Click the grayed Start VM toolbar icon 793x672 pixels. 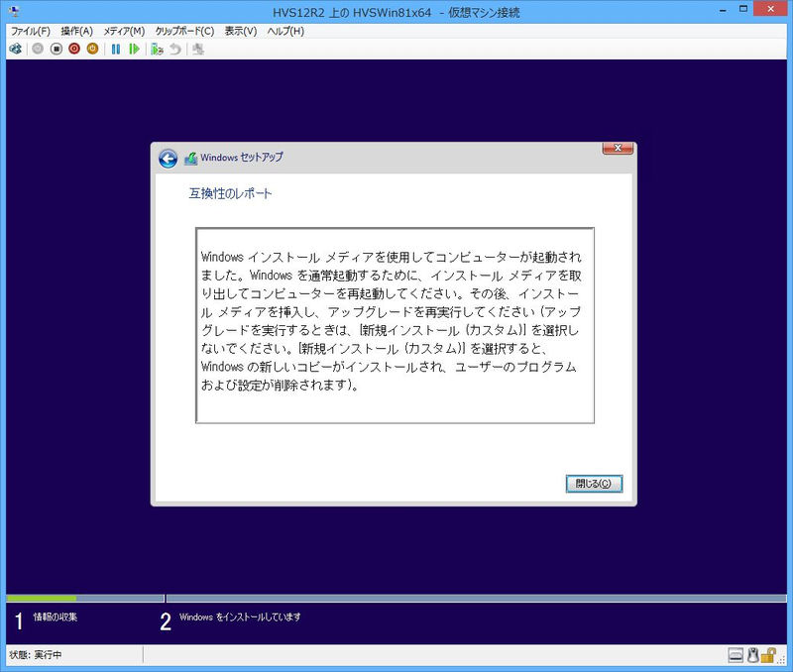coord(38,49)
